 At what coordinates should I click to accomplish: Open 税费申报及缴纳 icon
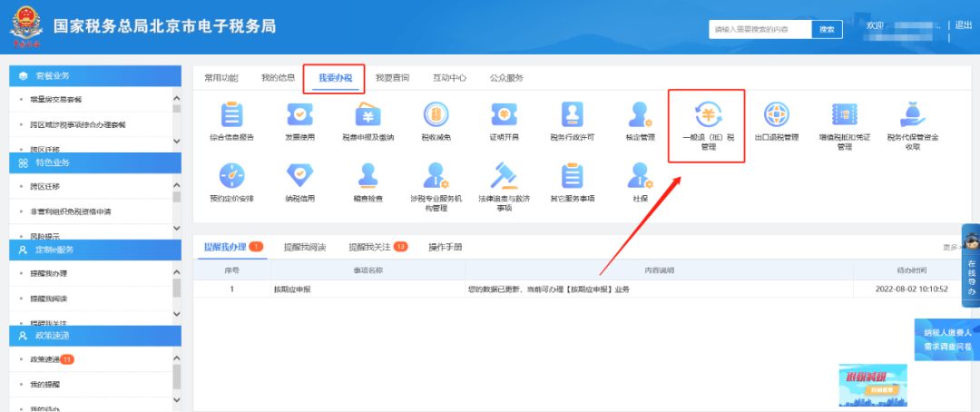pyautogui.click(x=368, y=115)
